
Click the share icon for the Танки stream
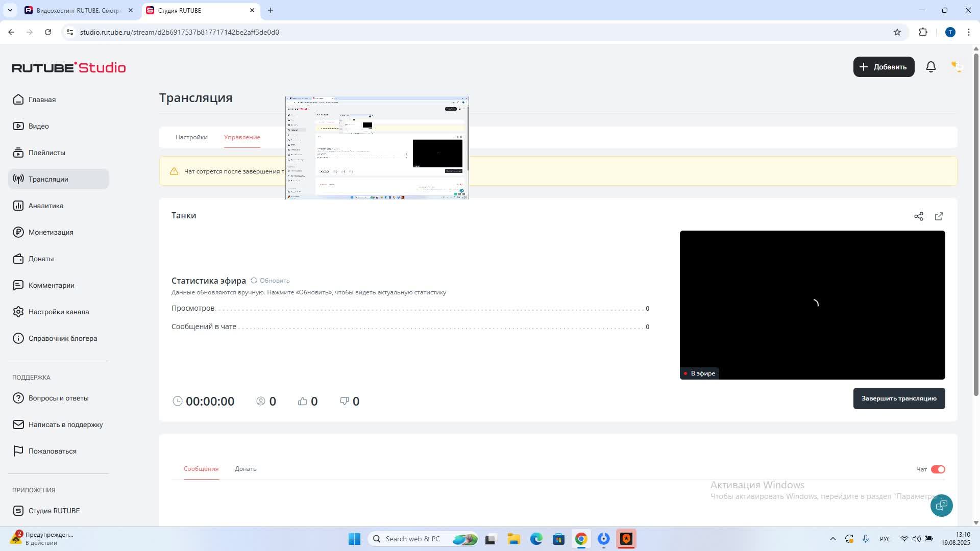point(918,216)
